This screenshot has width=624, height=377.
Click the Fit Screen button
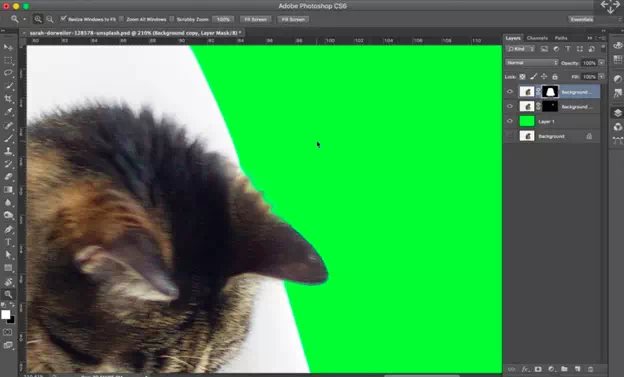[255, 19]
